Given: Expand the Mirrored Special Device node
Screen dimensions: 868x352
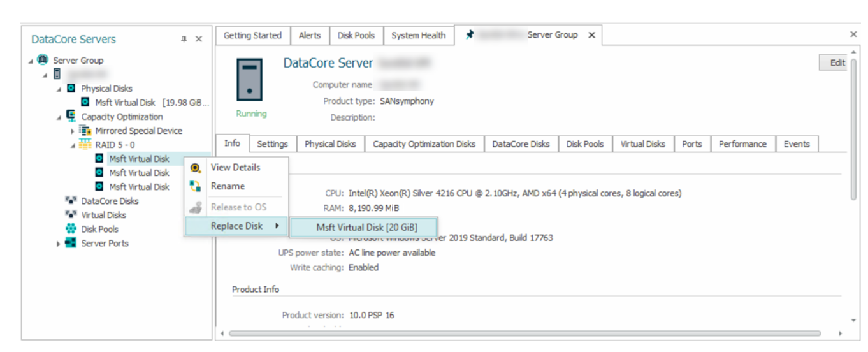Looking at the screenshot, I should point(73,131).
